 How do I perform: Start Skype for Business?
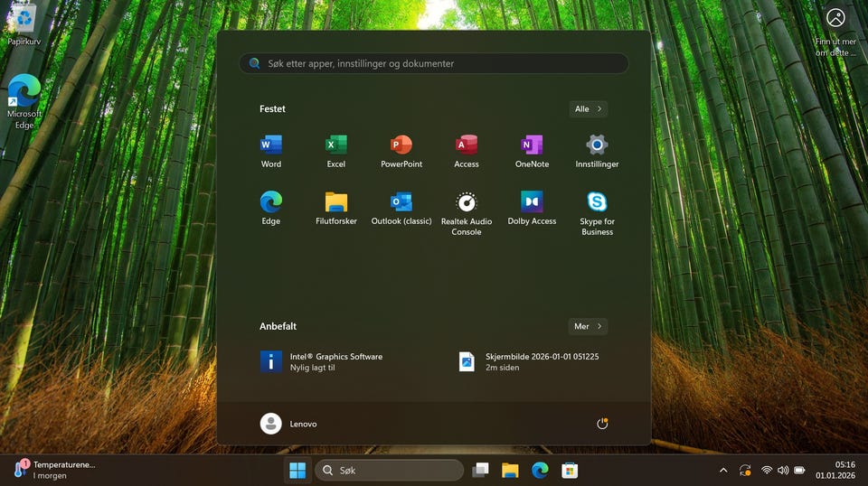[x=597, y=213]
